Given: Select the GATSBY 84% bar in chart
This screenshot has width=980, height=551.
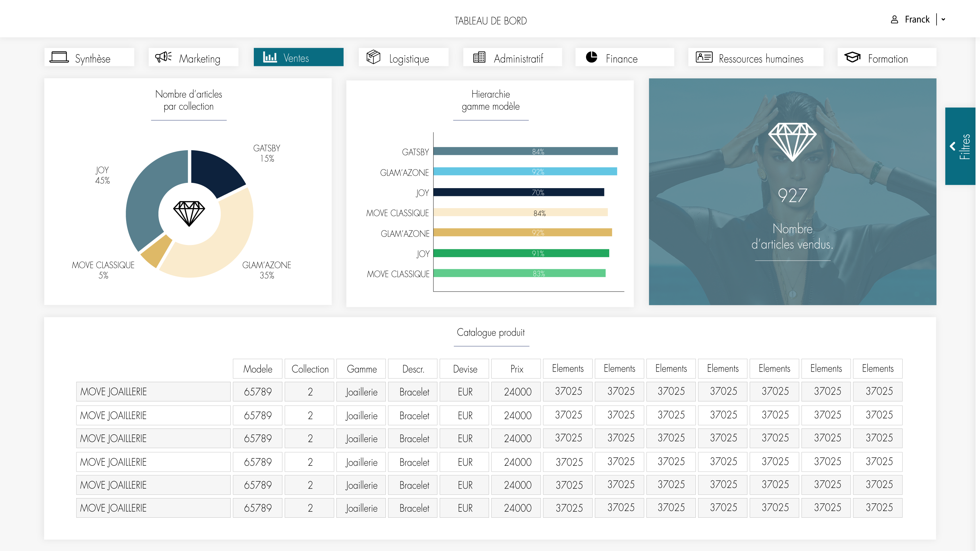Looking at the screenshot, I should pos(526,151).
